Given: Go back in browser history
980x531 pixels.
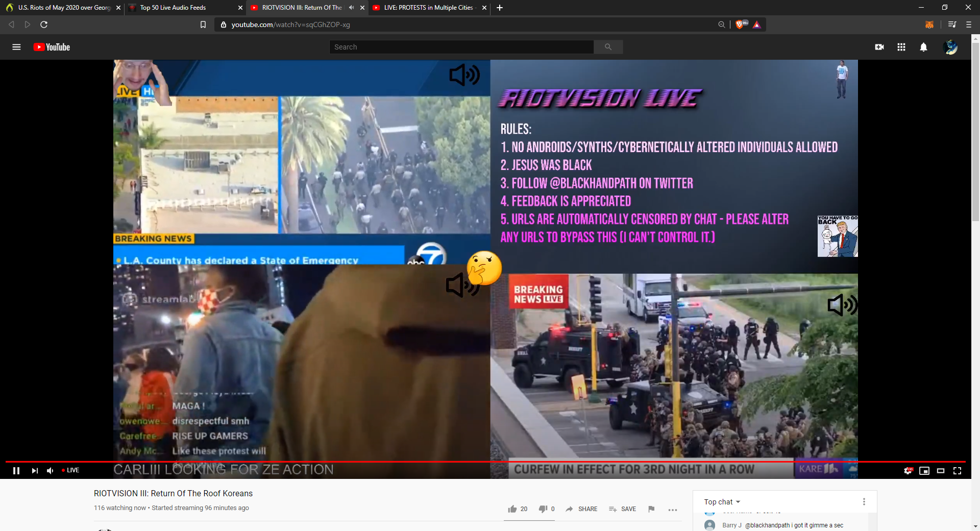Looking at the screenshot, I should (x=11, y=25).
